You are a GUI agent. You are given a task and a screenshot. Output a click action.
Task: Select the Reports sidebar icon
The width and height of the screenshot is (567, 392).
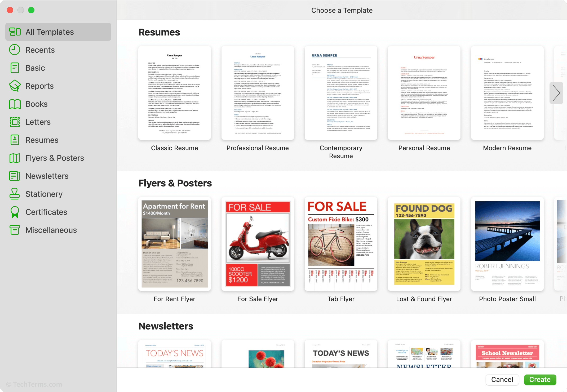coord(15,86)
